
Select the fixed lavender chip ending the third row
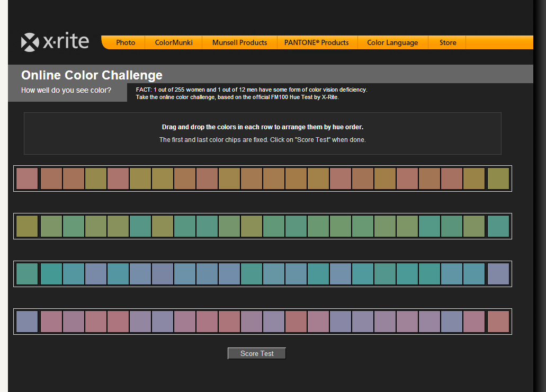click(498, 274)
